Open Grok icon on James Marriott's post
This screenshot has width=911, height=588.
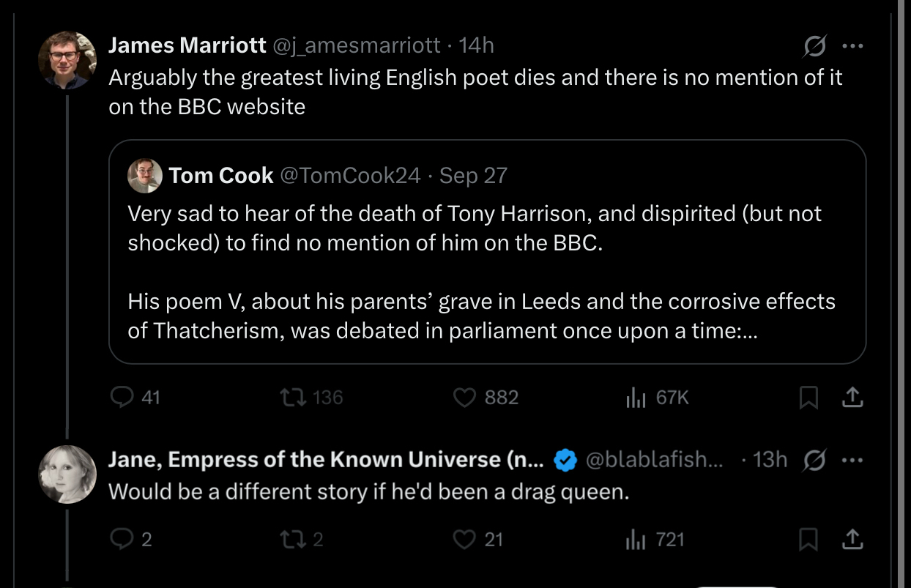pyautogui.click(x=813, y=47)
